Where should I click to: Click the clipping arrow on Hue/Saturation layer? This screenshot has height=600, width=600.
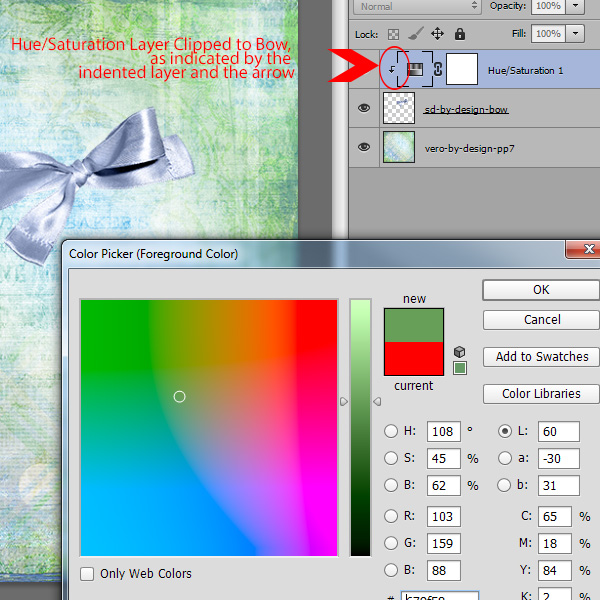pos(392,69)
